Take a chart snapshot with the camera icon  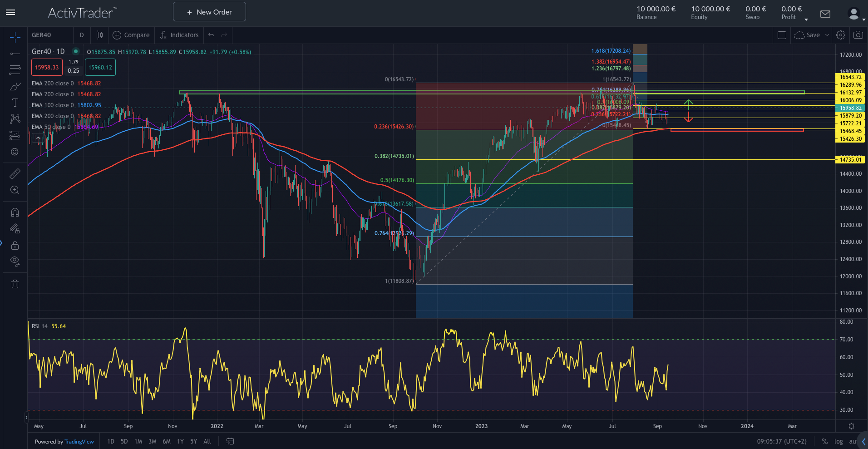(858, 35)
